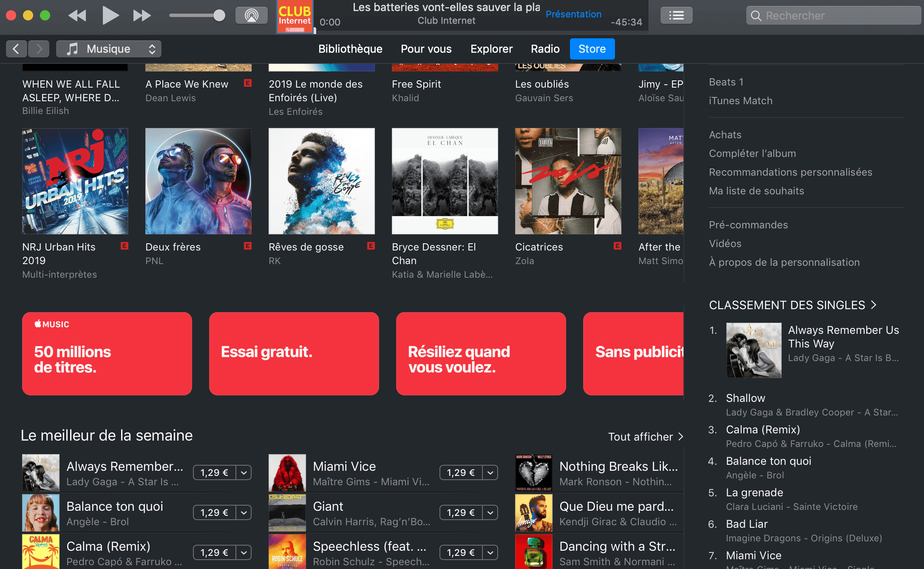Open Recommandations personnalisées link
The image size is (924, 569).
[791, 172]
